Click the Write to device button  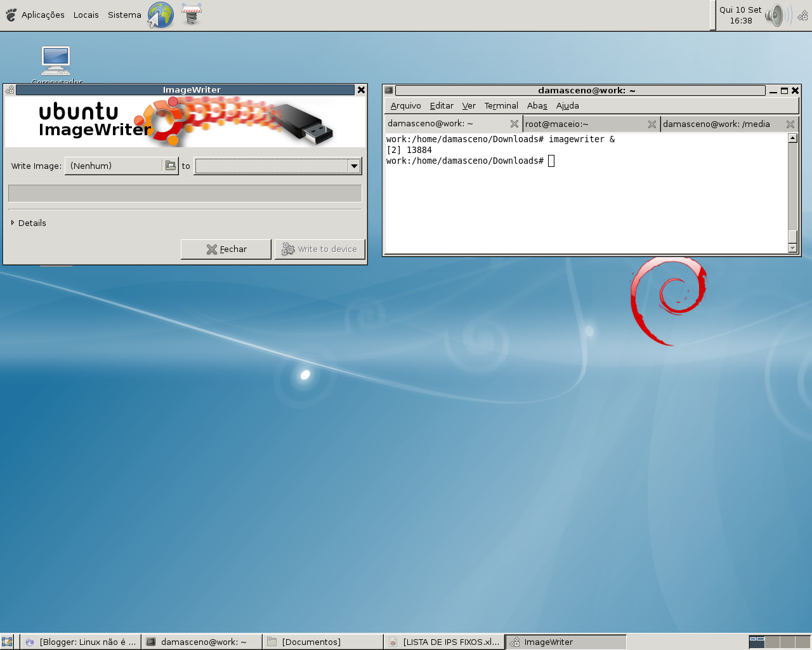pyautogui.click(x=320, y=249)
